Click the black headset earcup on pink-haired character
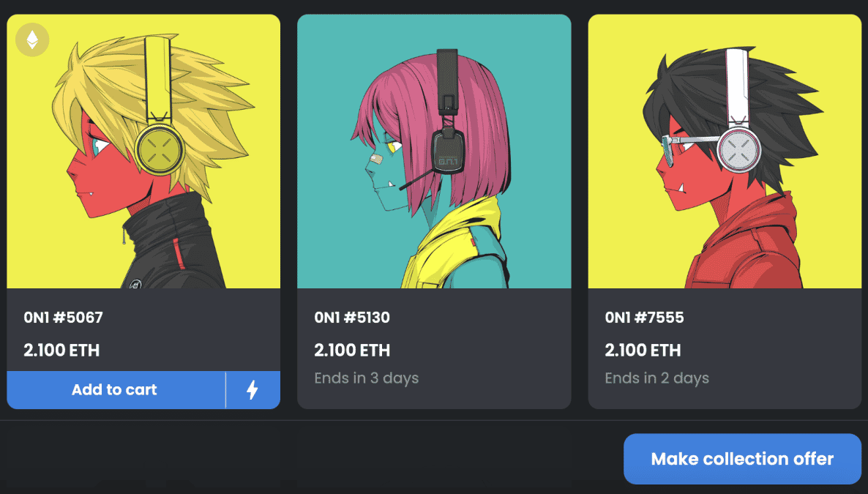Viewport: 868px width, 494px height. click(449, 150)
